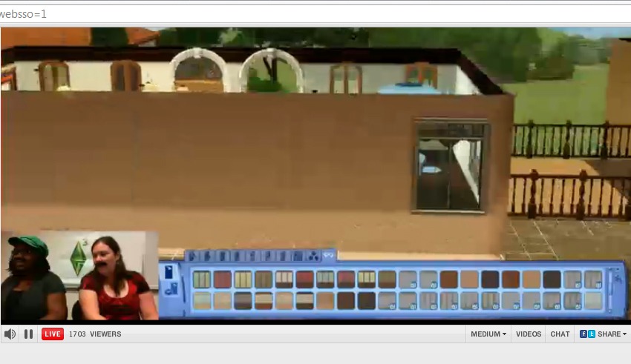Click the 1703 VIEWERS count text
The image size is (631, 364).
click(95, 334)
